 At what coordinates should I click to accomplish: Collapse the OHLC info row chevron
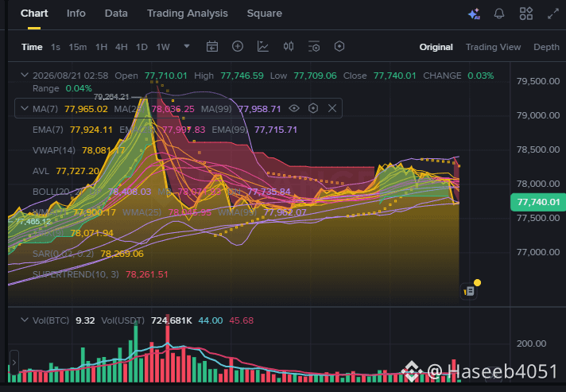[x=24, y=75]
